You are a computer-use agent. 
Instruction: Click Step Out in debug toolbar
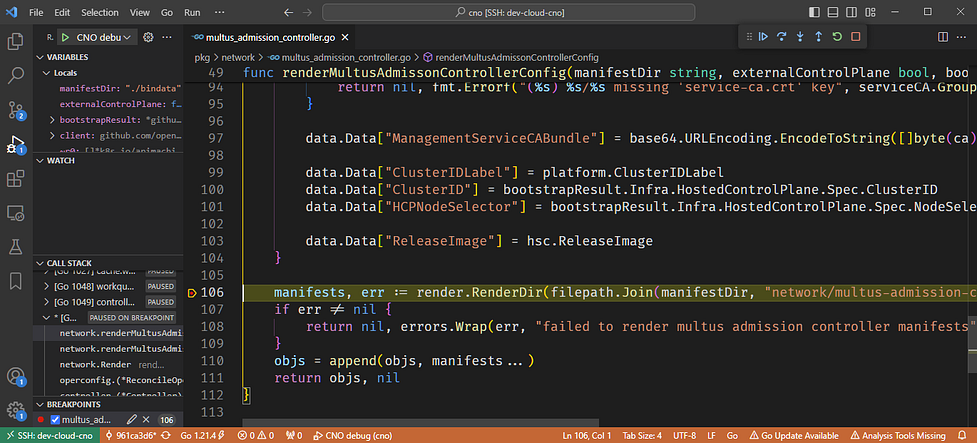[819, 37]
